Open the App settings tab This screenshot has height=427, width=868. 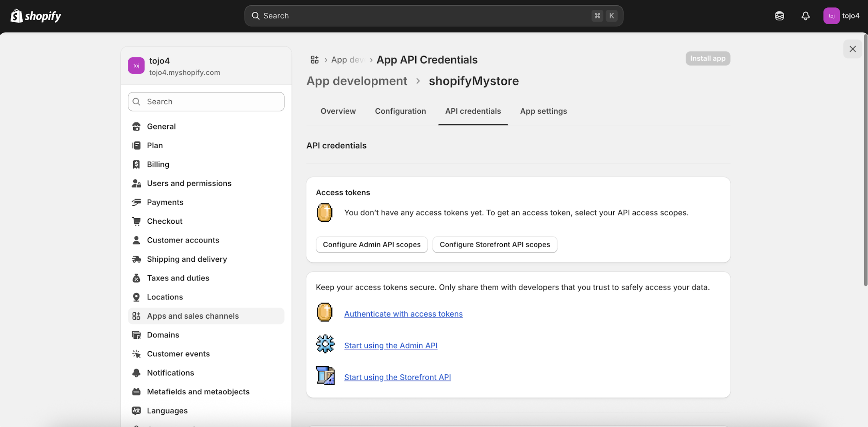(543, 111)
